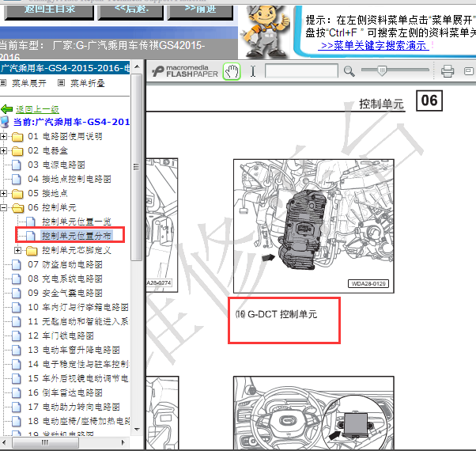The width and height of the screenshot is (476, 451).
Task: Click the Macromedia FlashPaper logo
Action: click(184, 71)
